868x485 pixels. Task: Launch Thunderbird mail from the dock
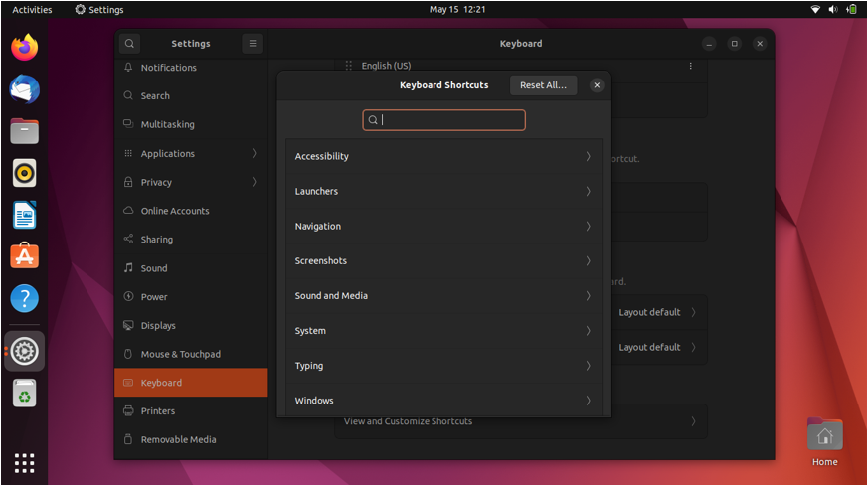click(24, 89)
